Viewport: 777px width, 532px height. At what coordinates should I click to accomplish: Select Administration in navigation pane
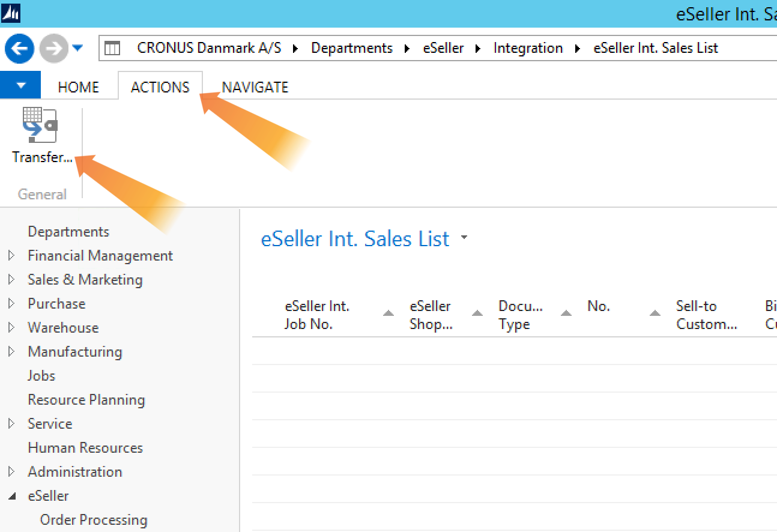[75, 472]
